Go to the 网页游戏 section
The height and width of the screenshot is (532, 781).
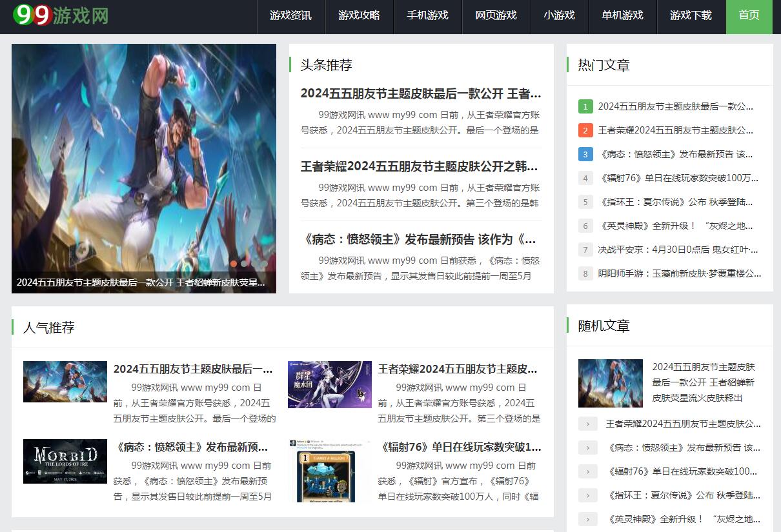tap(496, 15)
